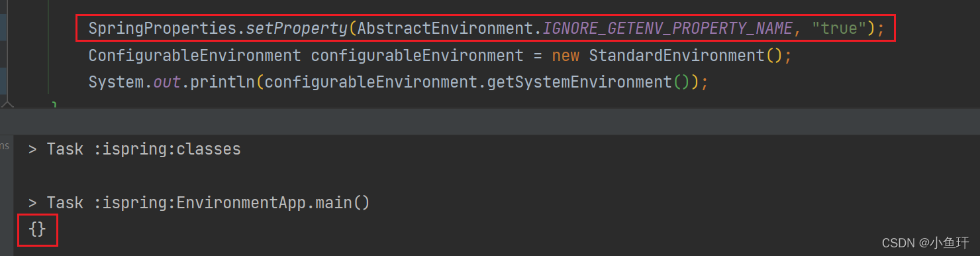The width and height of the screenshot is (980, 256).
Task: Click the code fold marker in the gutter
Action: coord(6,105)
